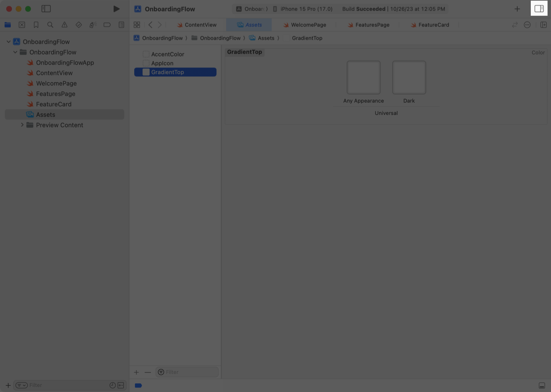
Task: Add a new asset with plus button
Action: 136,372
